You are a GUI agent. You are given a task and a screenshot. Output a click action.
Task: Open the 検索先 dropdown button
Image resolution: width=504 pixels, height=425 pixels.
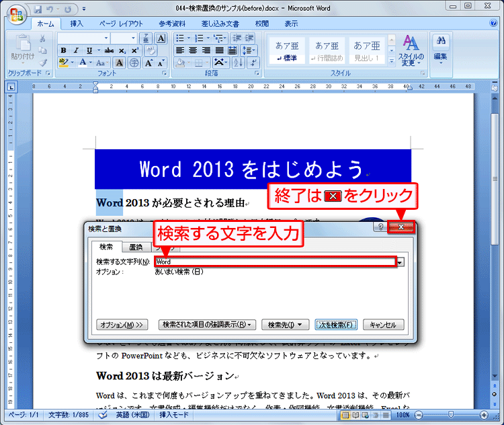(x=286, y=325)
